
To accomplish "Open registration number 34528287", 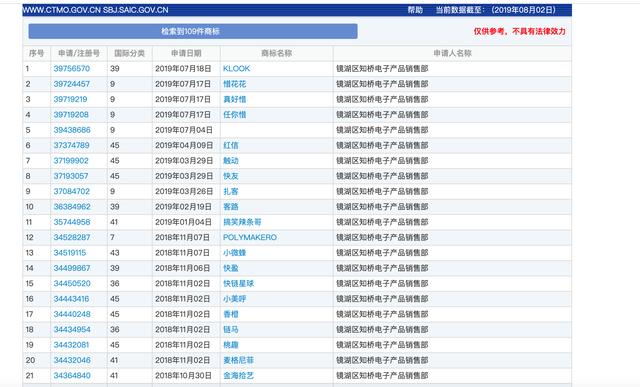I will 72,238.
